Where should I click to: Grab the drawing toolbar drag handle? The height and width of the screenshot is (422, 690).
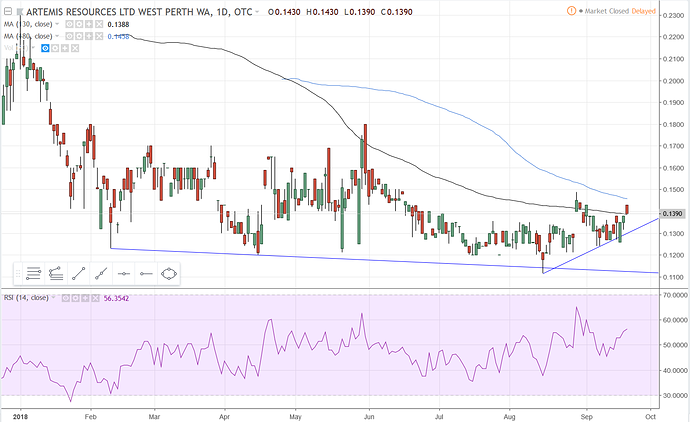(18, 274)
